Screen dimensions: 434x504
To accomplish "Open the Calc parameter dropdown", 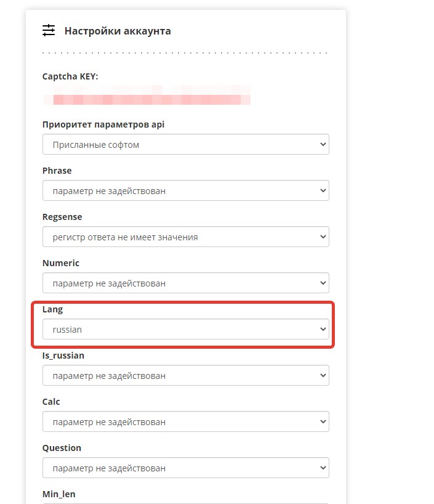I will click(x=185, y=422).
